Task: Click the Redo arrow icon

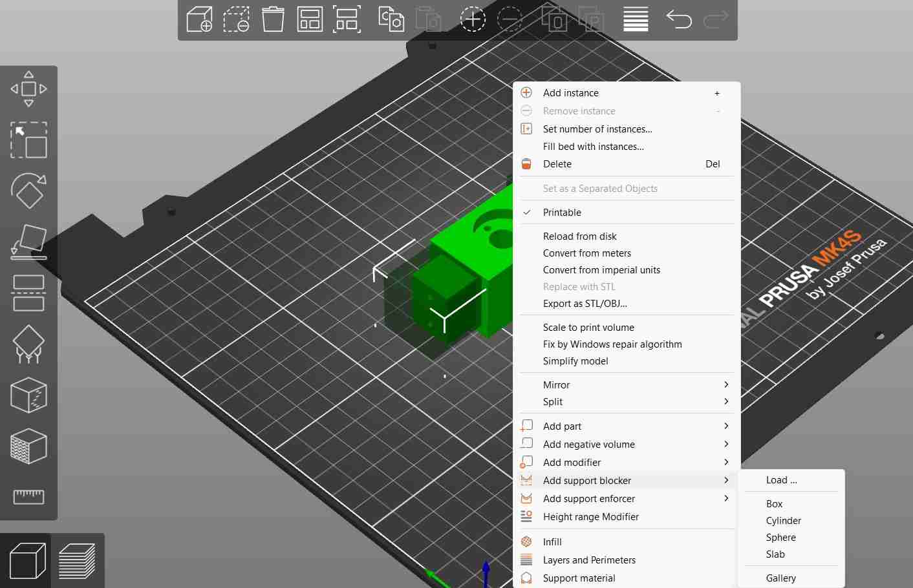Action: [716, 19]
